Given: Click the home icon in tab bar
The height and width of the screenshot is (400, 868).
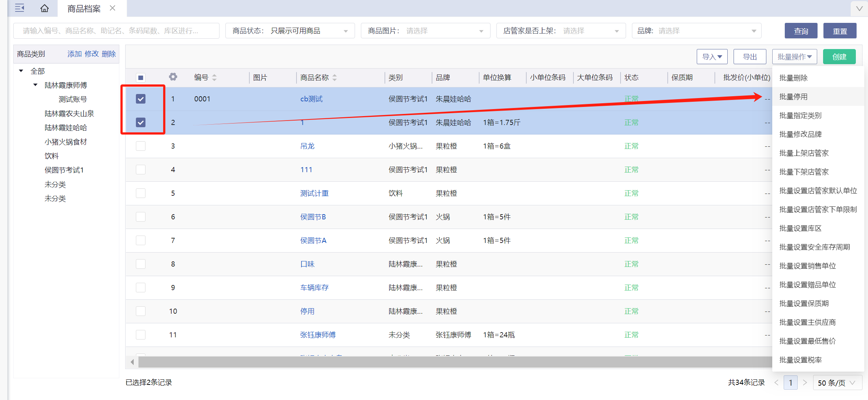Looking at the screenshot, I should pyautogui.click(x=45, y=8).
